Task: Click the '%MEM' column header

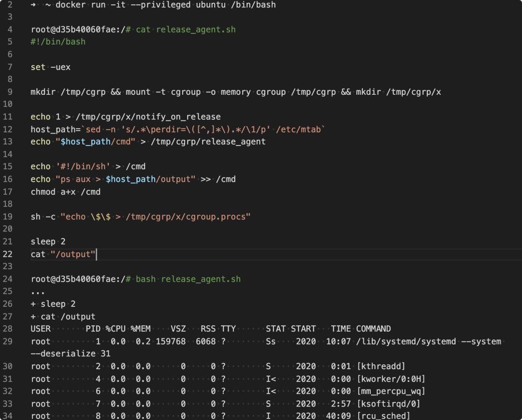Action: tap(141, 329)
